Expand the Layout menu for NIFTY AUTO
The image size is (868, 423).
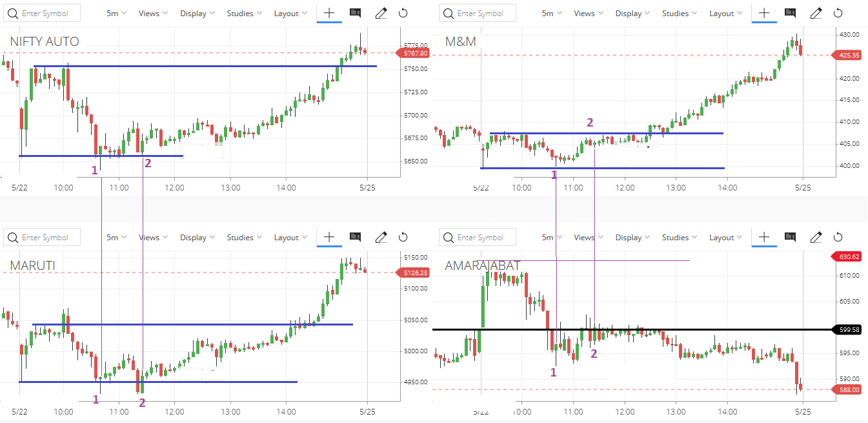click(291, 13)
